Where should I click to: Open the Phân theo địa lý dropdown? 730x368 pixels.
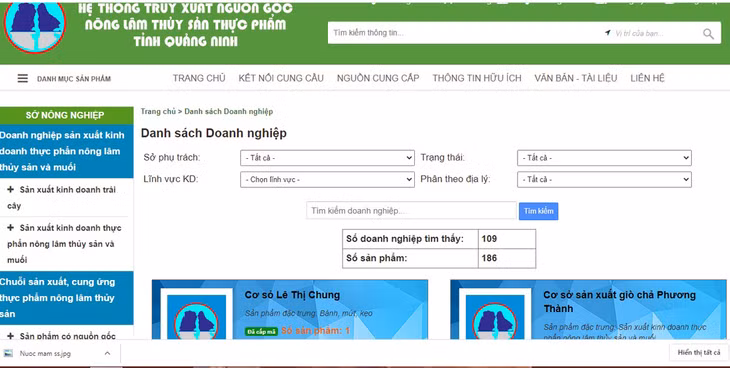pyautogui.click(x=604, y=179)
